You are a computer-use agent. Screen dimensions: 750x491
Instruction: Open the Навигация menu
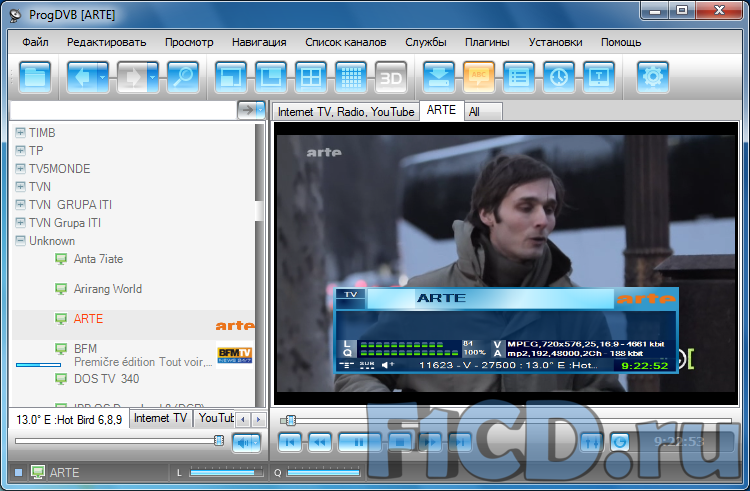pyautogui.click(x=259, y=42)
